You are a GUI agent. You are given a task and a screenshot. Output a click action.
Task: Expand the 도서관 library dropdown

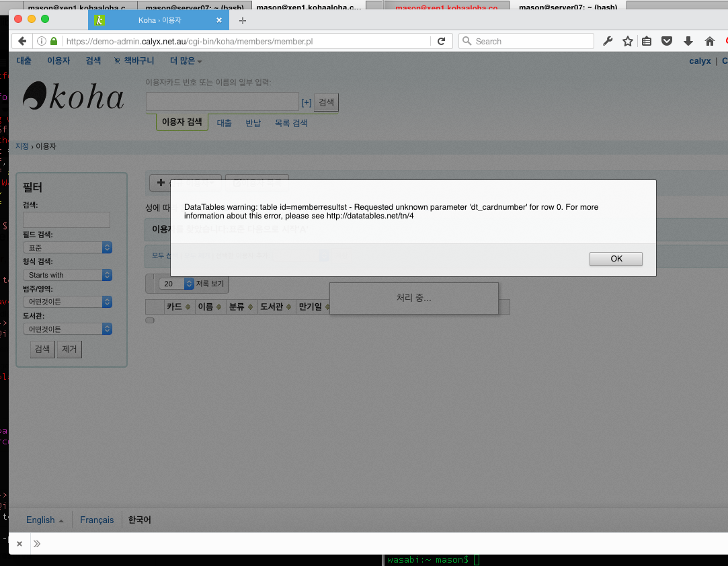pyautogui.click(x=67, y=329)
